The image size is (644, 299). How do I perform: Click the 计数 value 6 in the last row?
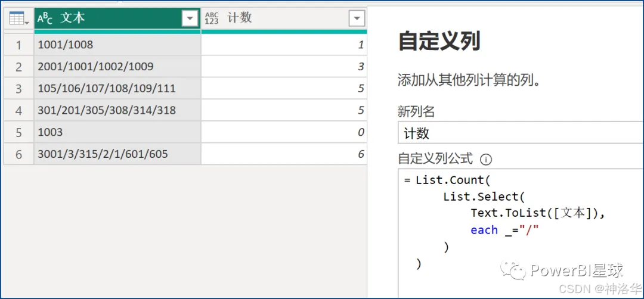[x=284, y=154]
